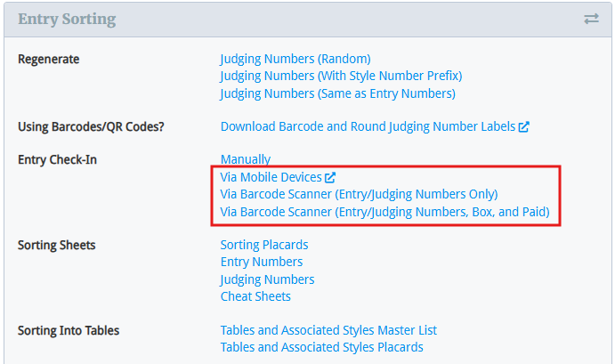Screen dimensions: 615x364
Task: Open Via Mobile Devices check-in link
Action: click(271, 178)
